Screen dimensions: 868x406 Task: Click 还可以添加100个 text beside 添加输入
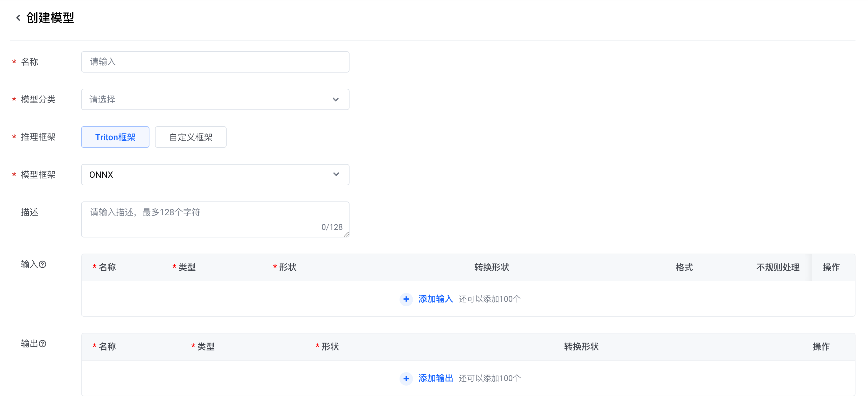point(490,299)
